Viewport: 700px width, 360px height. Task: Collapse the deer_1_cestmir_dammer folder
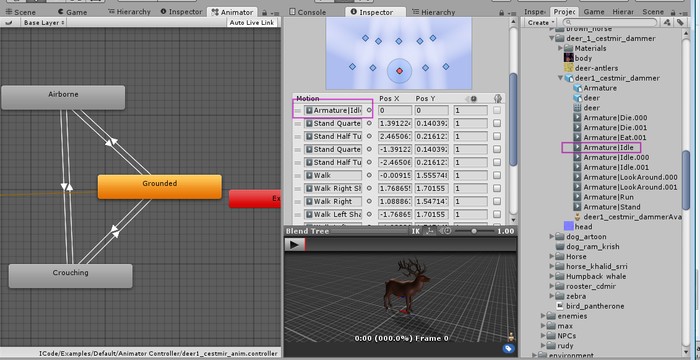click(552, 38)
